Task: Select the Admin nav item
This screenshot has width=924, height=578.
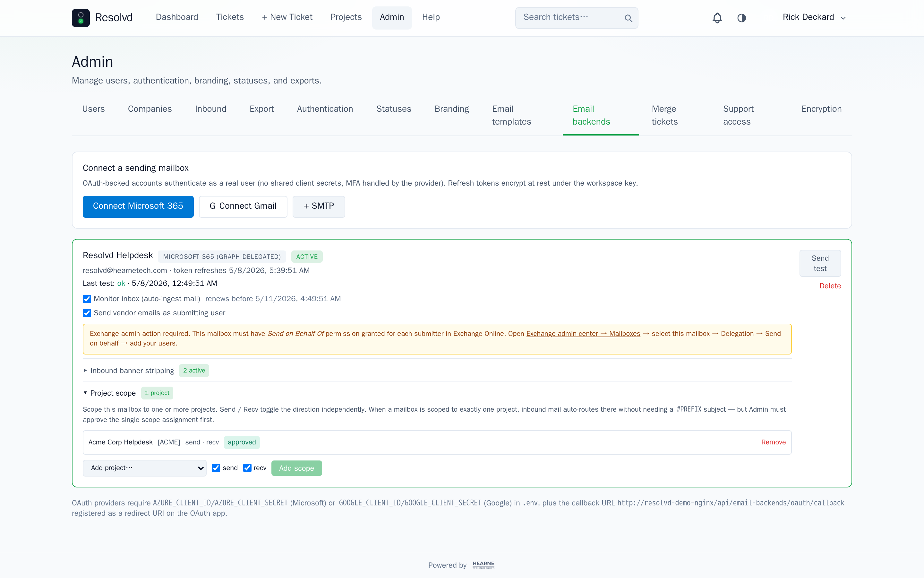Action: (392, 17)
